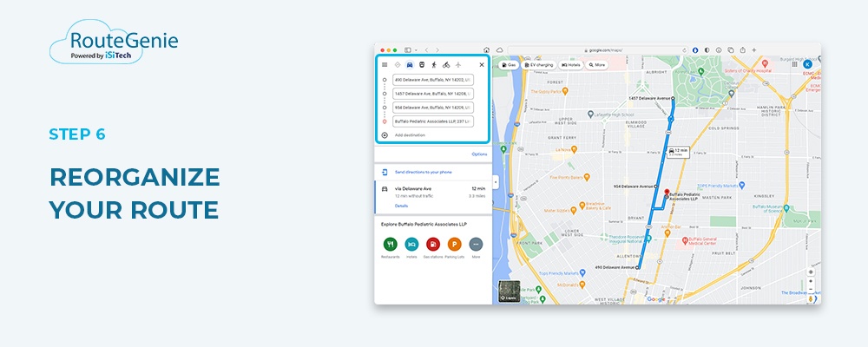Select the via Delaware Ave route
The image size is (868, 347).
point(433,196)
